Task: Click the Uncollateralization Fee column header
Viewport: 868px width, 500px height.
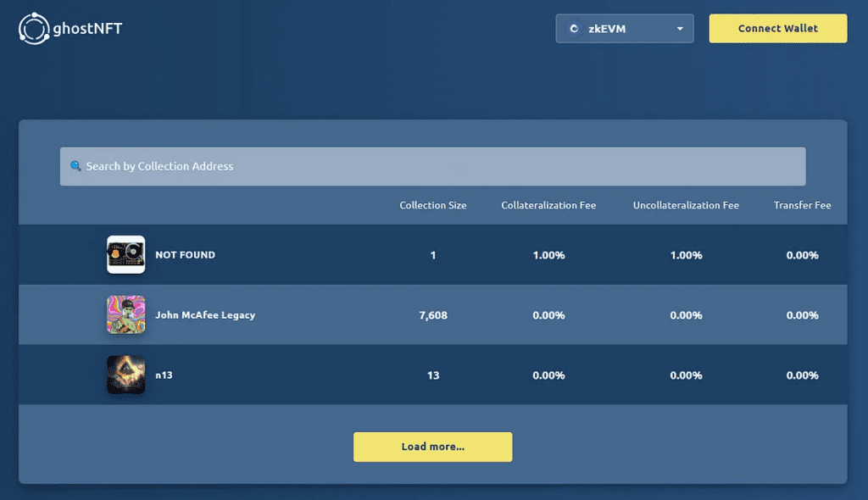Action: coord(686,205)
